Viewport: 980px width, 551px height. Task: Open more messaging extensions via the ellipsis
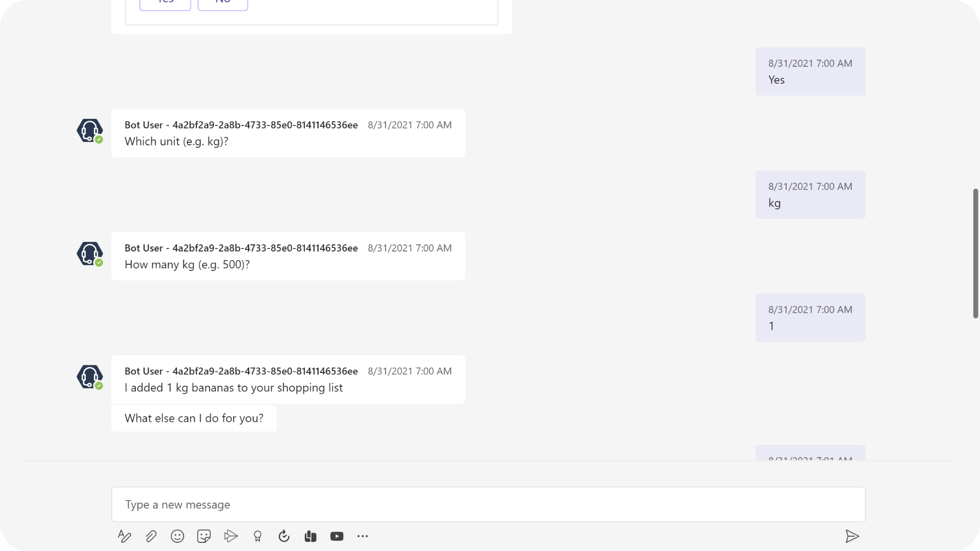pyautogui.click(x=362, y=536)
